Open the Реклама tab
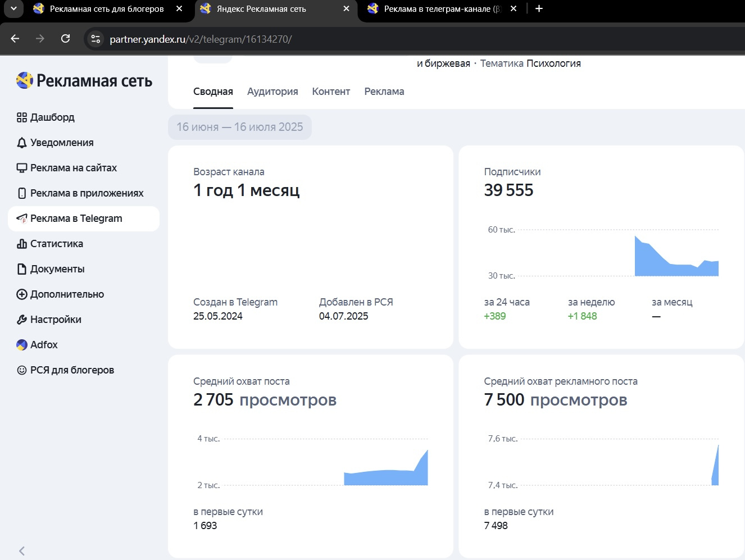 pos(384,92)
